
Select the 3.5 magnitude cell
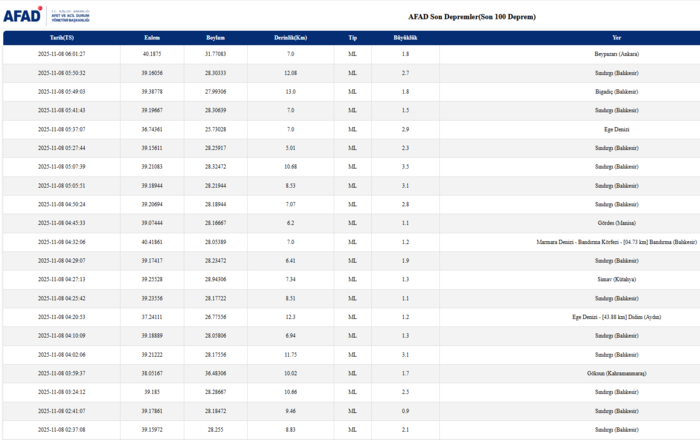pos(405,166)
